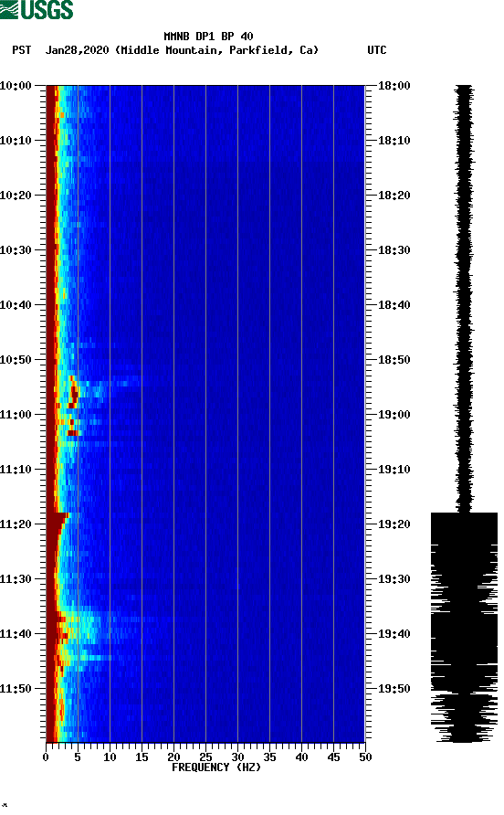
Task: Click the '30' frequency axis tick label
Action: pos(237,757)
